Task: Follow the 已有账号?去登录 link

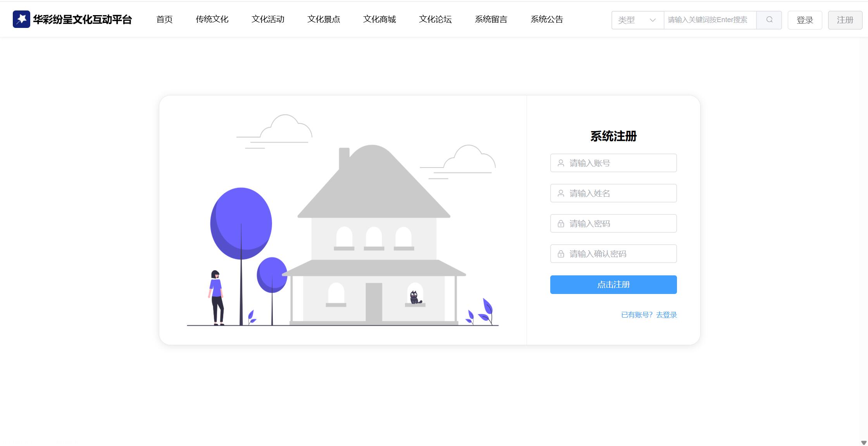Action: (x=649, y=315)
